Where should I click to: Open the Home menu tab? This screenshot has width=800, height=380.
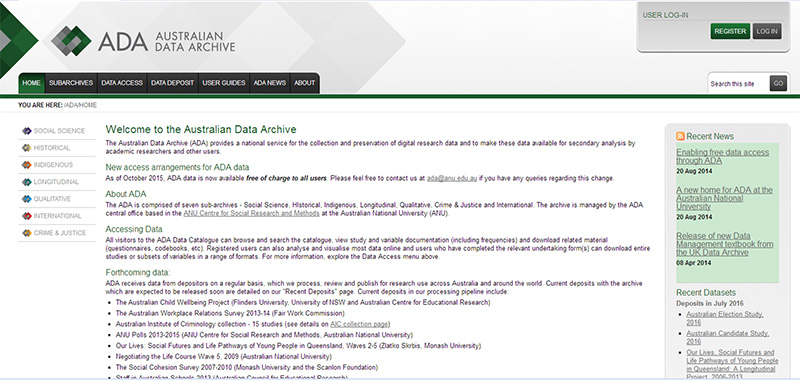click(x=32, y=83)
